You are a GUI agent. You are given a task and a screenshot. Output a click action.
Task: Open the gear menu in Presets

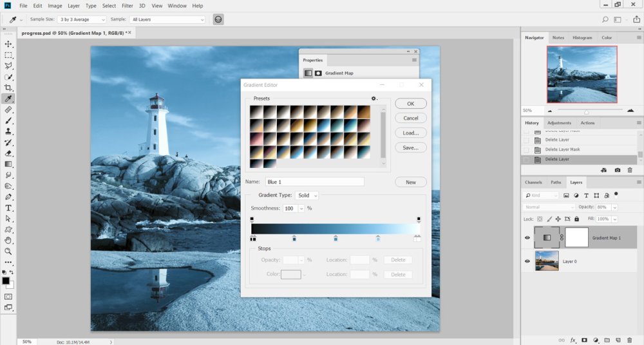click(374, 98)
